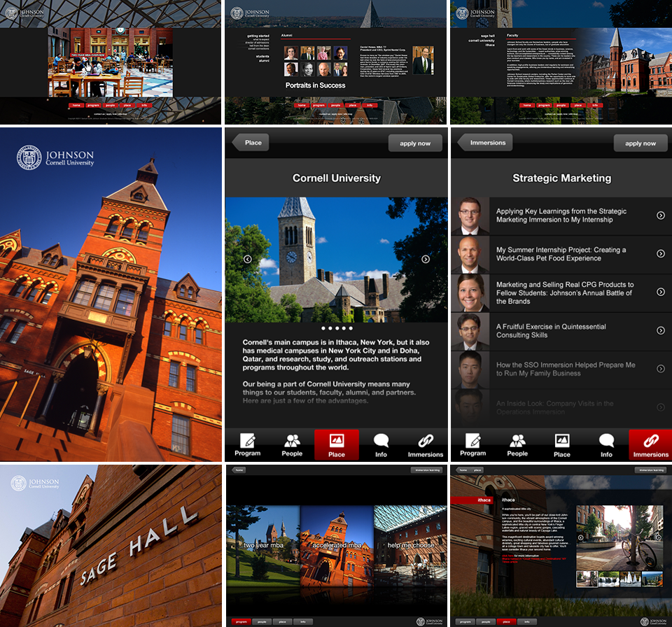Show the next photo in the Cornell University carousel

point(426,259)
